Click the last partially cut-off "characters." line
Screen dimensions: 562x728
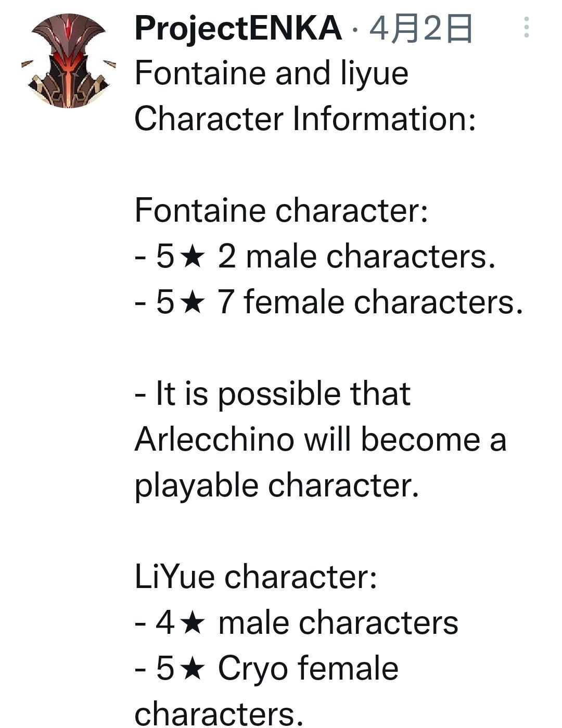(219, 714)
